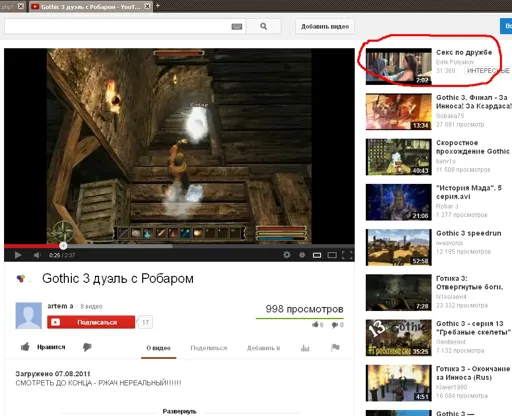Mute the video with the speaker icon
The width and height of the screenshot is (512, 416).
pyautogui.click(x=37, y=255)
